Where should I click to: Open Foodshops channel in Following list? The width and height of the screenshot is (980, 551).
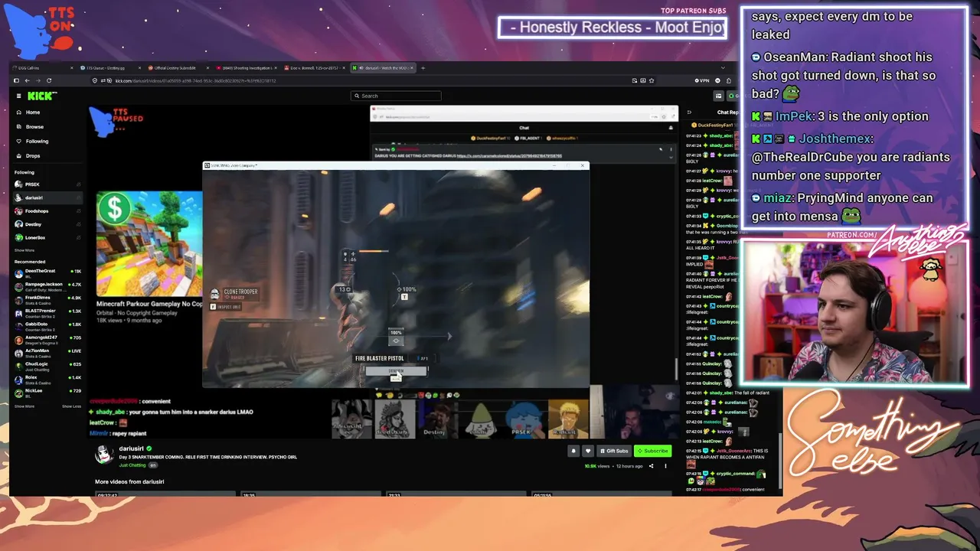(47, 211)
